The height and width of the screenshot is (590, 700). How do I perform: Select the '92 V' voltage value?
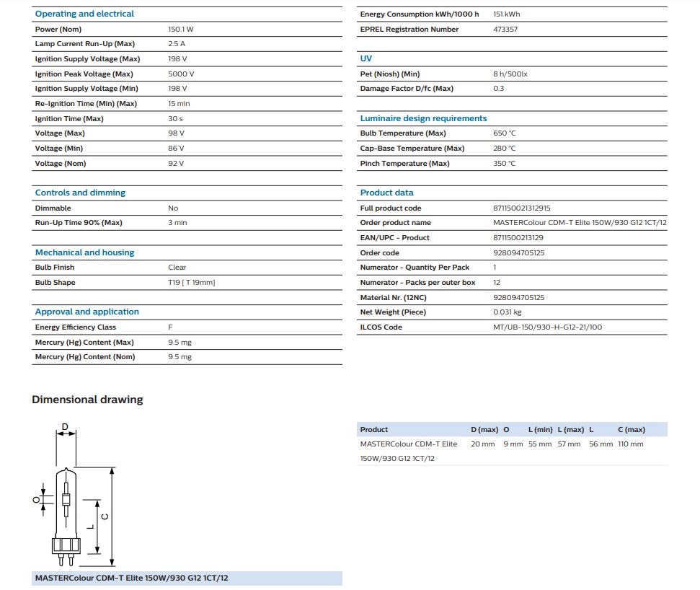177,164
